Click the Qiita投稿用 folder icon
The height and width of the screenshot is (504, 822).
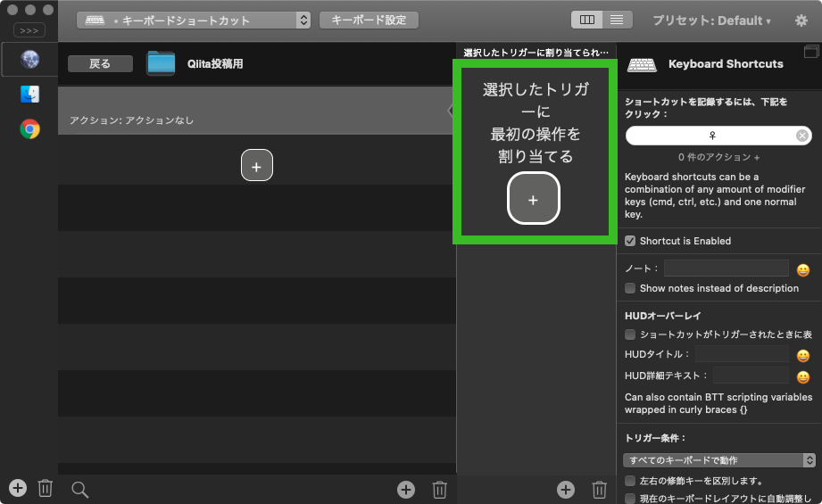161,63
